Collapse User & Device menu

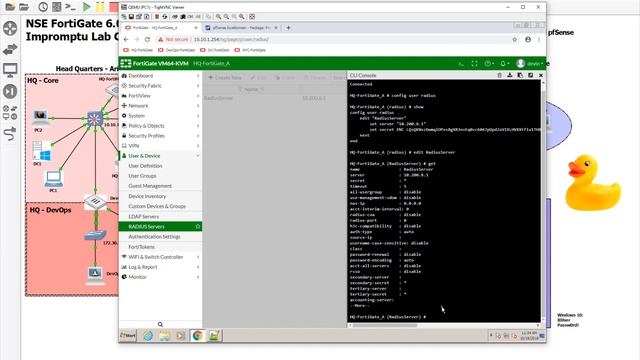(160, 156)
